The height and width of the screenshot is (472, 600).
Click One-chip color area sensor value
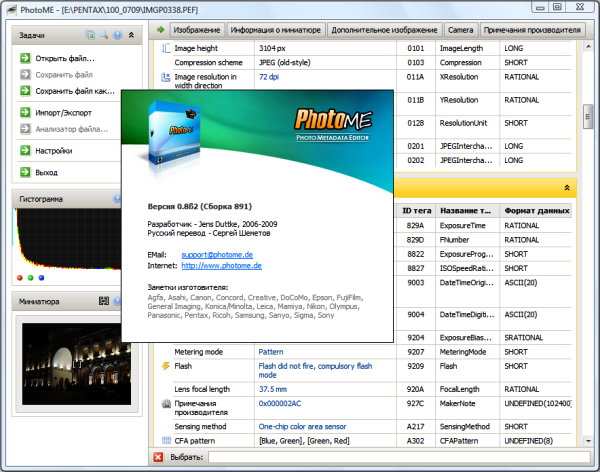(x=302, y=426)
